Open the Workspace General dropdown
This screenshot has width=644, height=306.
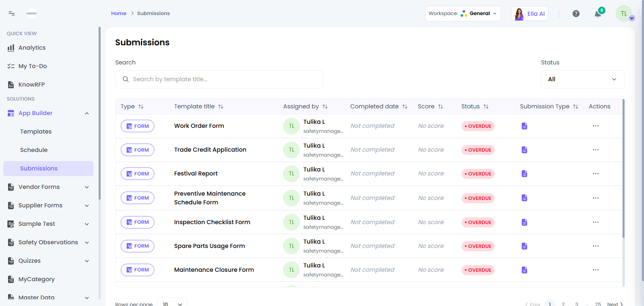pyautogui.click(x=463, y=14)
